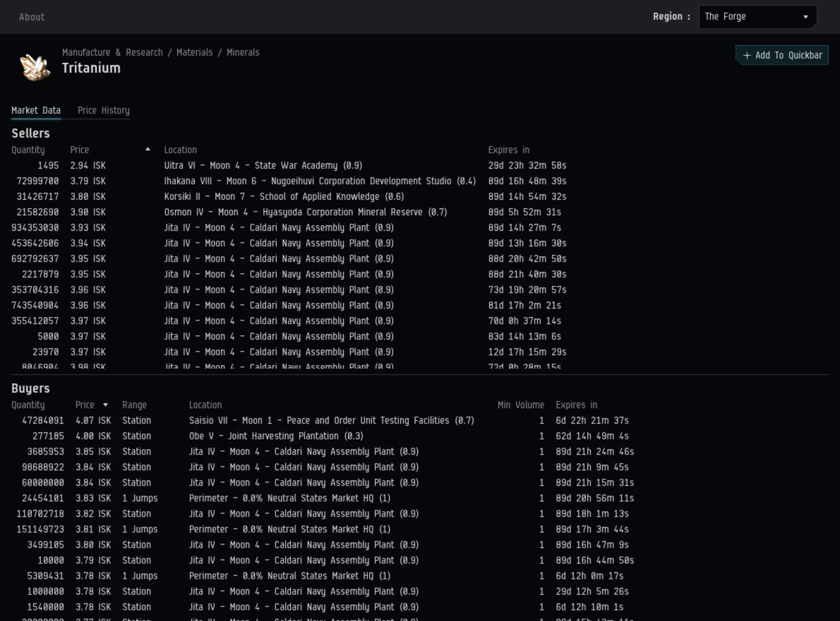Click ascending sort arrow in Sellers Price header
The height and width of the screenshot is (621, 840).
pyautogui.click(x=148, y=149)
